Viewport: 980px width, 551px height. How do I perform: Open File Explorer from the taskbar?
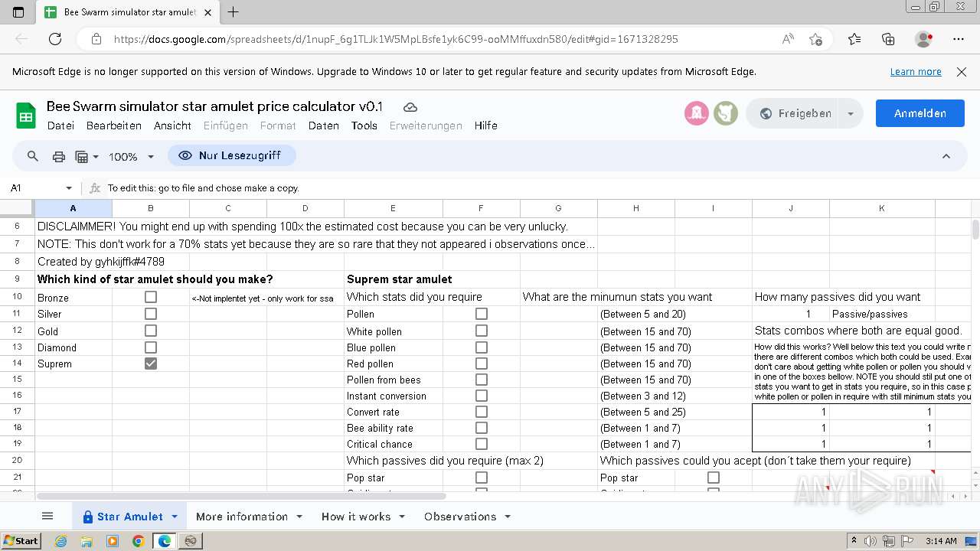(87, 541)
